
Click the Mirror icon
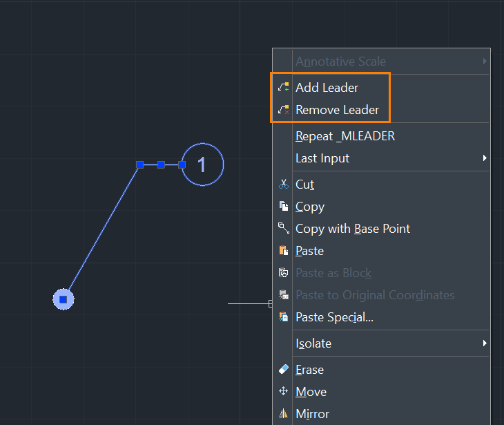click(x=283, y=413)
